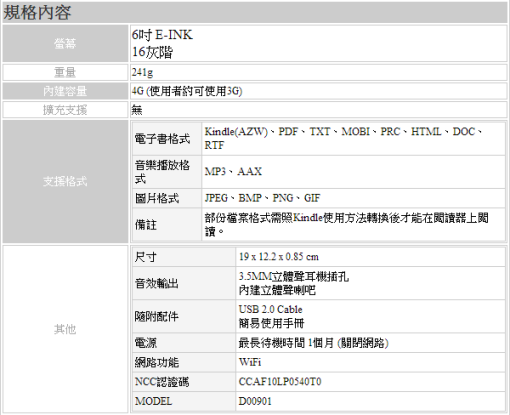Click the 網路功能 label cell
This screenshot has height=415, width=510.
[x=184, y=362]
